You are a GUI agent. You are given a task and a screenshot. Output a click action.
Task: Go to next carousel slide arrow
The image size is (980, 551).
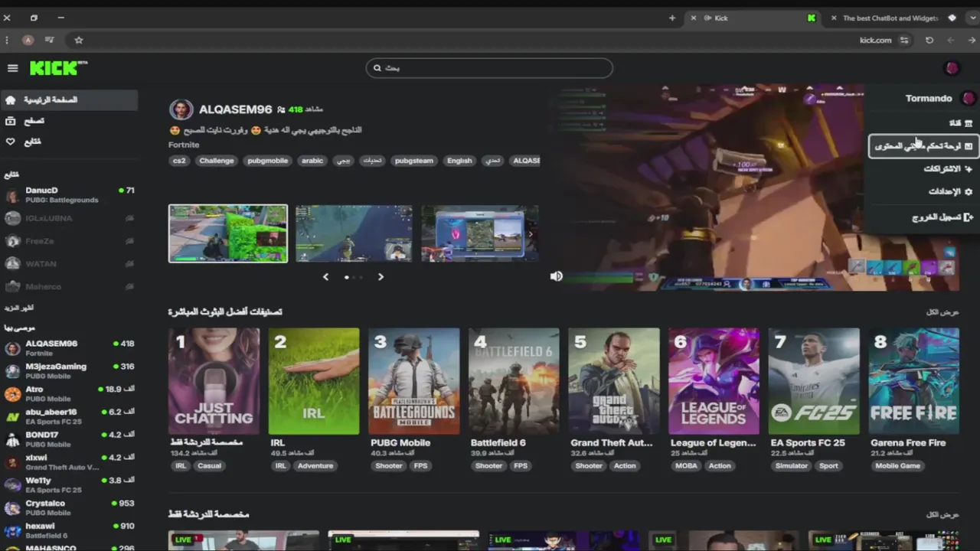point(381,277)
